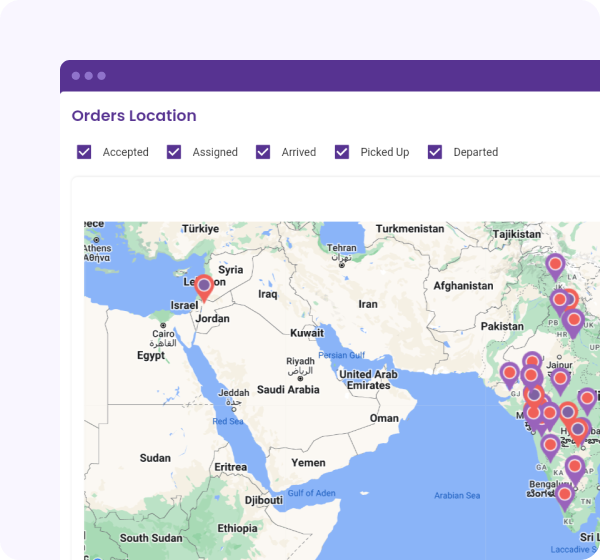Click the Tehran city label on the map
The height and width of the screenshot is (560, 600).
(x=342, y=248)
